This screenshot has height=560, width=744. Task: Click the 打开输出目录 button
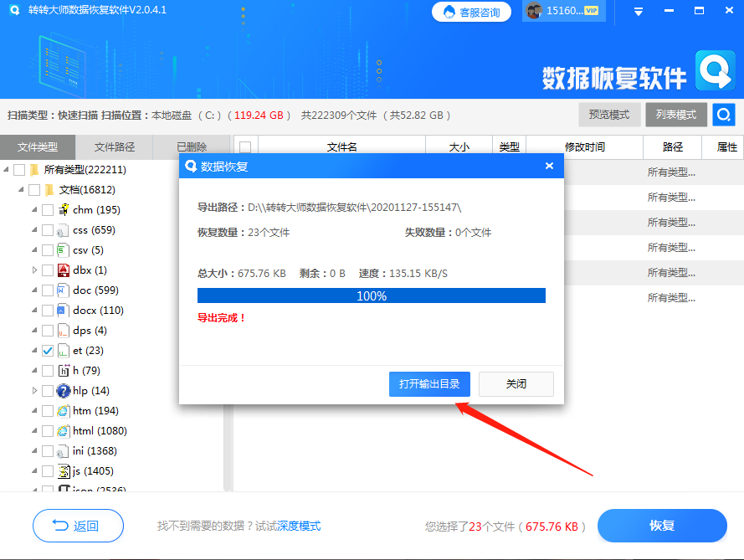click(429, 383)
